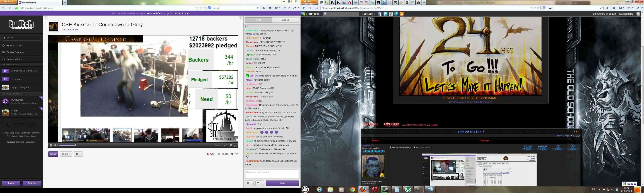The height and width of the screenshot is (193, 644).
Task: Click the EDITER edit post button
Action: 543,147
